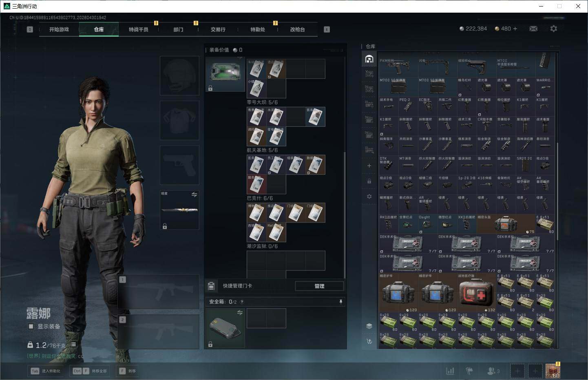
Task: Pick the DTK 制退器 muzzle item
Action: point(389,165)
